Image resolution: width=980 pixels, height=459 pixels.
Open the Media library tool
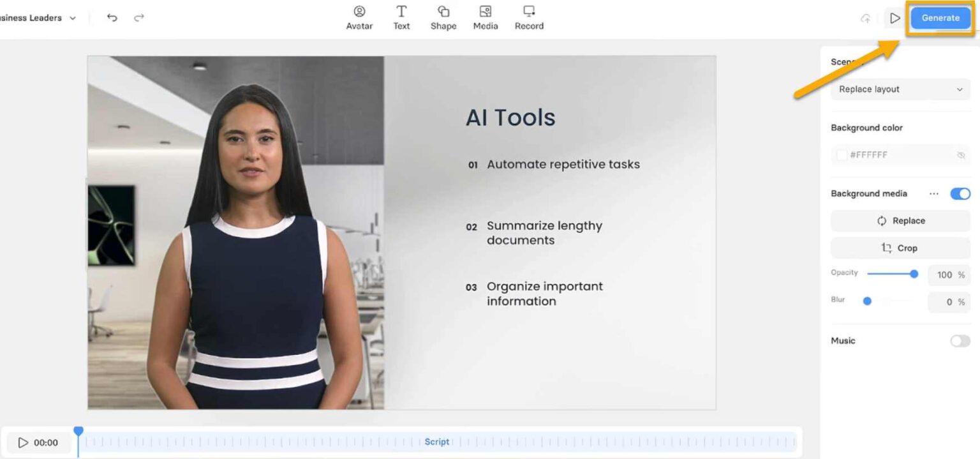(x=485, y=18)
